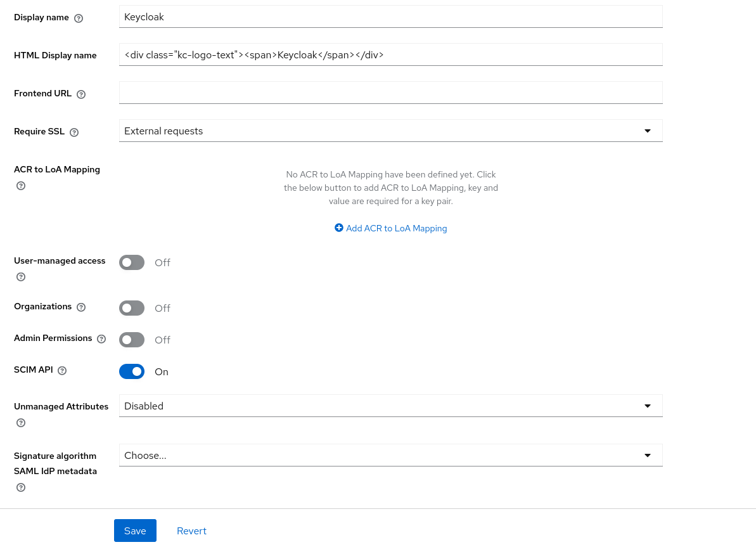Open help icon next to Display name
Image resolution: width=756 pixels, height=547 pixels.
79,18
